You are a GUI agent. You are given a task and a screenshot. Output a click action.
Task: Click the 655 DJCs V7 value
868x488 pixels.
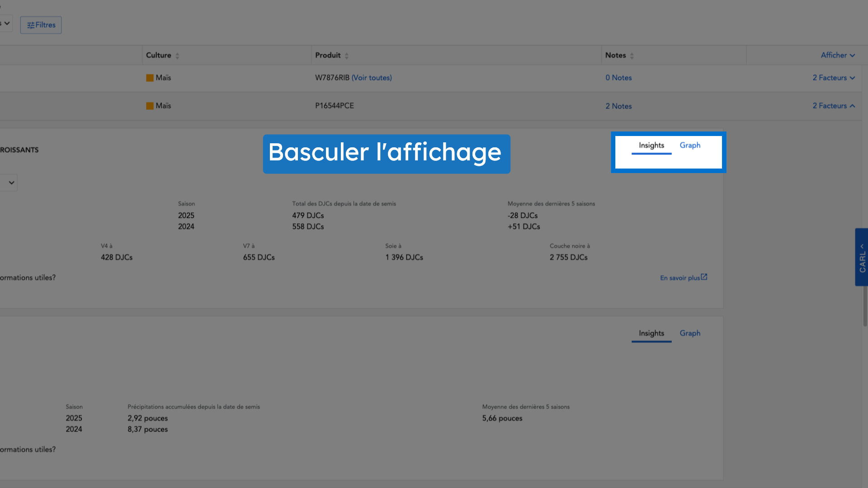coord(259,257)
